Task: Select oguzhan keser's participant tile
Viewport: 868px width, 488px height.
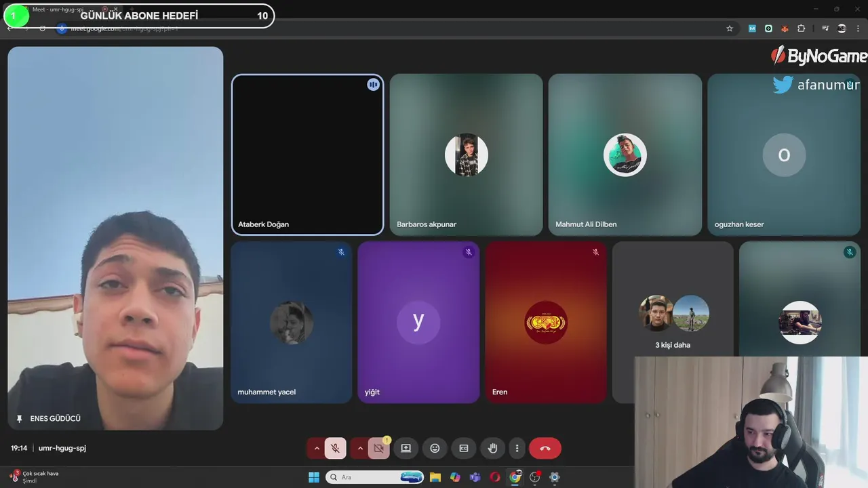Action: coord(784,155)
